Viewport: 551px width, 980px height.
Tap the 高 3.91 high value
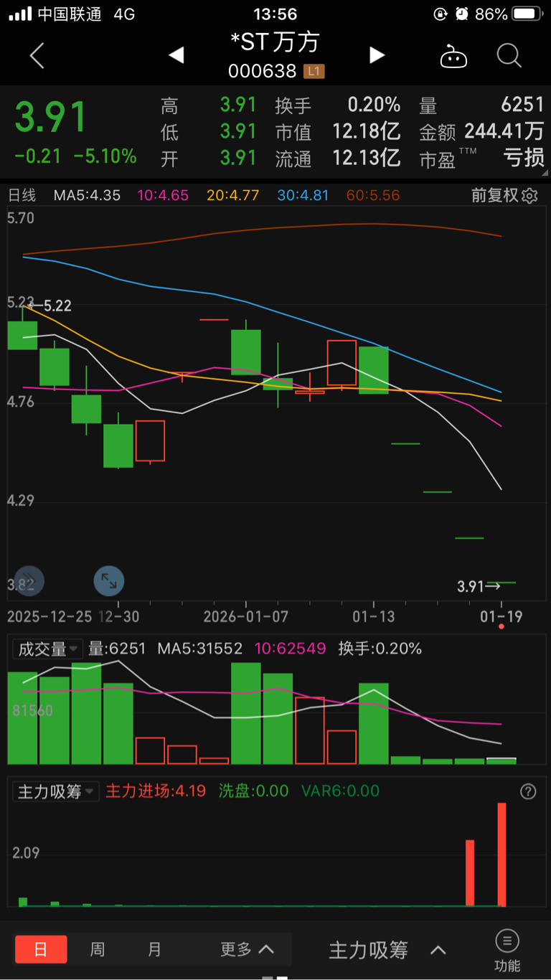coord(238,105)
